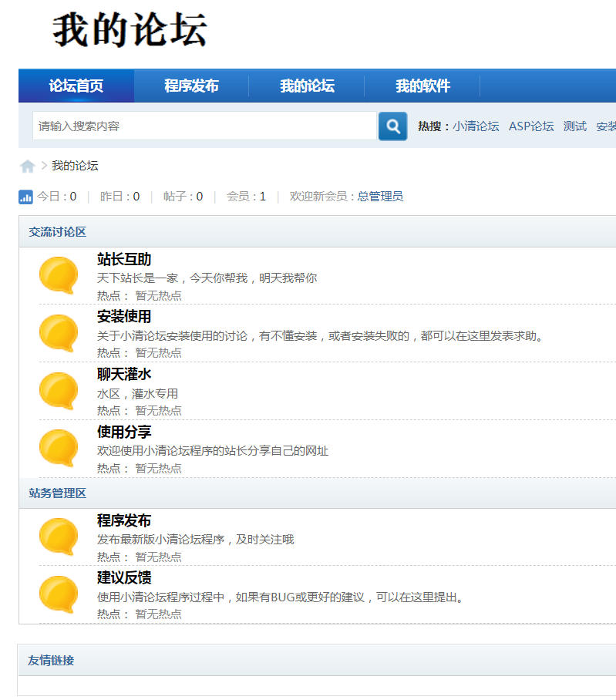Click the bubble icon beside 使用分享

tap(59, 448)
